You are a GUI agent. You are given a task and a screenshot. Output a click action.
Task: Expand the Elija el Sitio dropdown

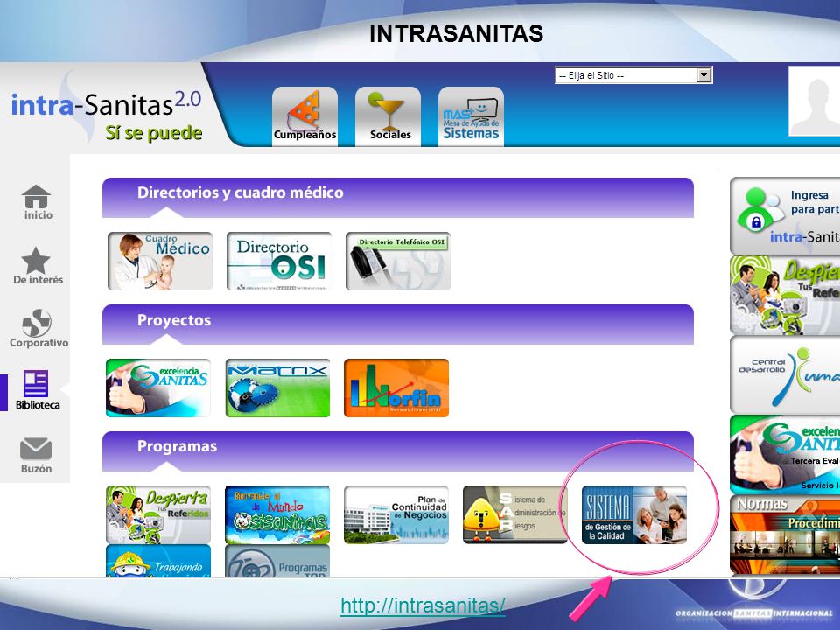[633, 75]
